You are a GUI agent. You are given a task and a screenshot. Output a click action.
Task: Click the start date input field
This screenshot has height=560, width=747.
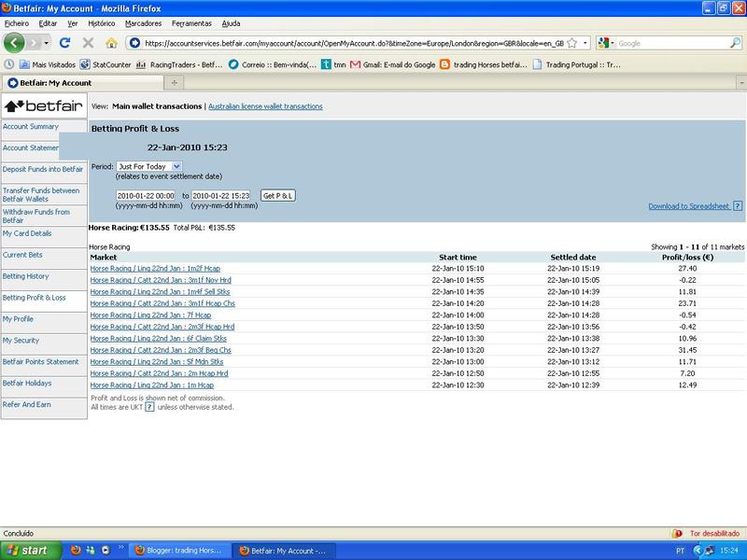tap(145, 195)
